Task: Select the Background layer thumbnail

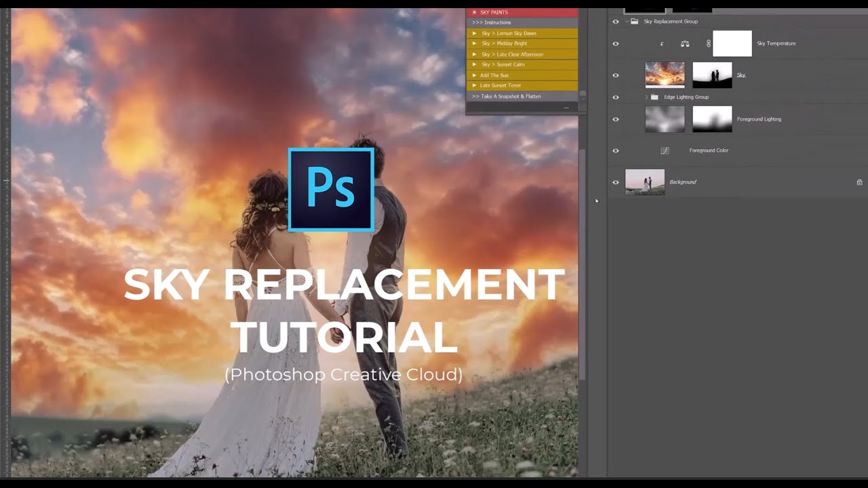Action: tap(645, 182)
